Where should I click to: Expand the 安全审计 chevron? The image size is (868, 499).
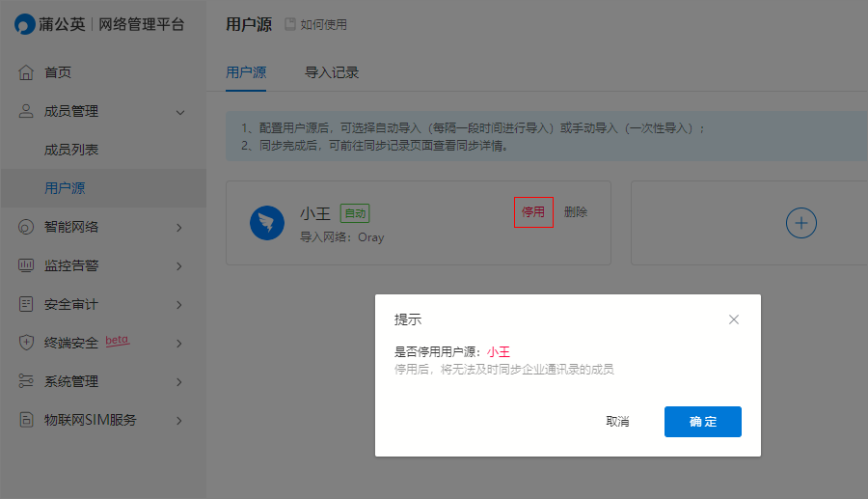click(178, 305)
